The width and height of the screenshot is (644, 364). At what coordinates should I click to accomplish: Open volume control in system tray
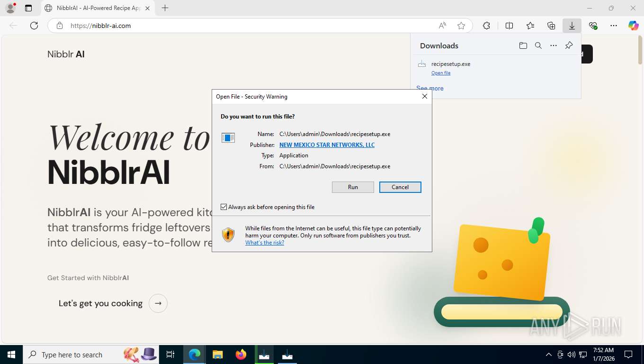(x=571, y=355)
